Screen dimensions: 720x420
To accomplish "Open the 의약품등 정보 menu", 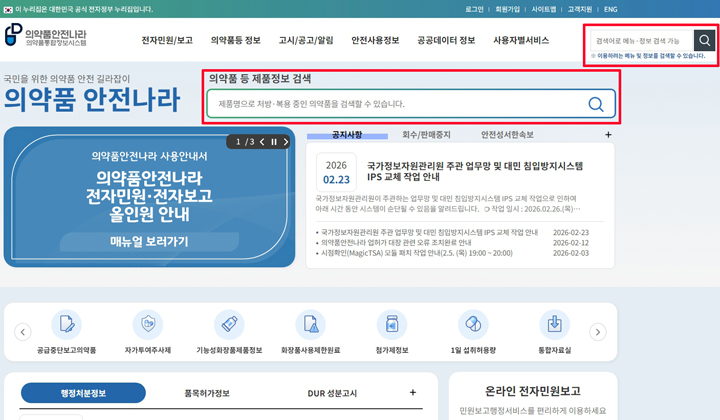I will click(x=236, y=40).
